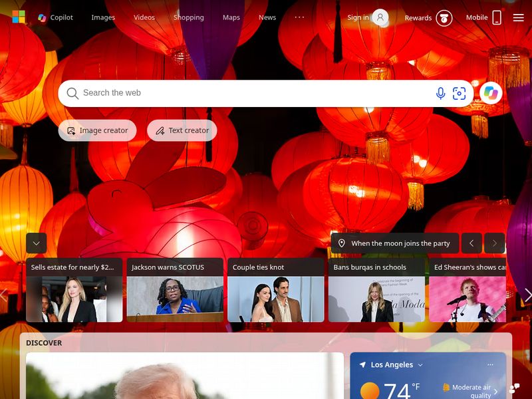The height and width of the screenshot is (399, 532).
Task: Click the DISCOVER section heading
Action: pyautogui.click(x=44, y=343)
